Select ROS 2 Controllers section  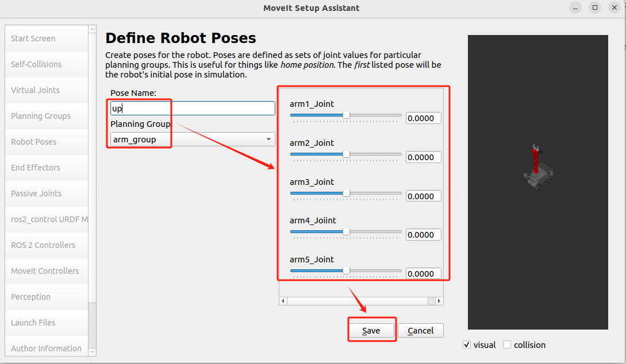coord(47,245)
